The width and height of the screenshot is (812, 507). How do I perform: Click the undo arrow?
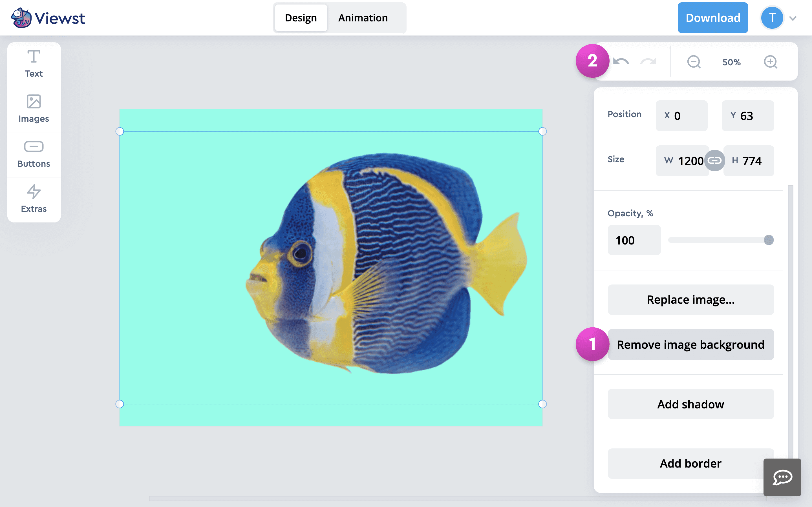621,62
